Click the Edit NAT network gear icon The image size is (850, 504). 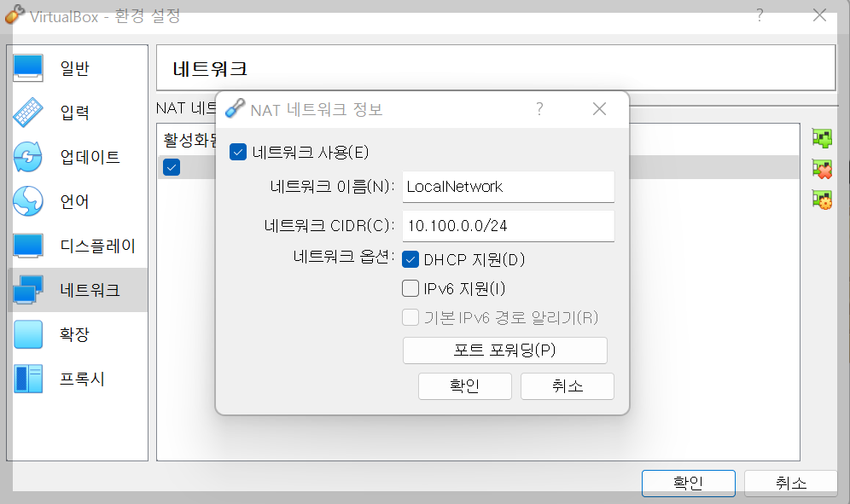coord(822,200)
